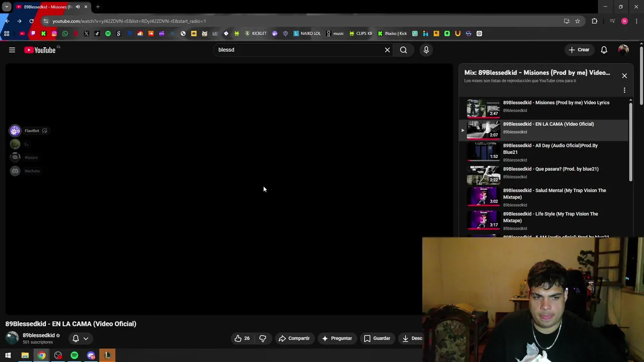Go to the YouTube home logo
Viewport: 644px width, 362px height.
[x=40, y=50]
